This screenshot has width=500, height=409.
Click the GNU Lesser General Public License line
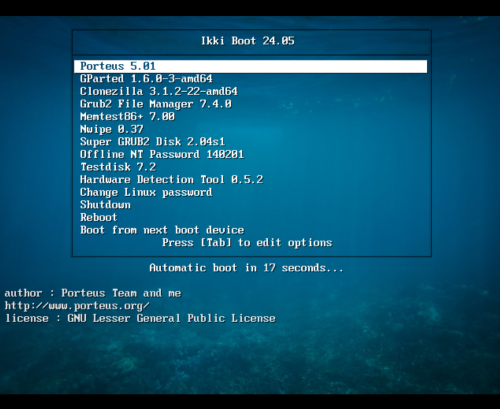point(140,318)
